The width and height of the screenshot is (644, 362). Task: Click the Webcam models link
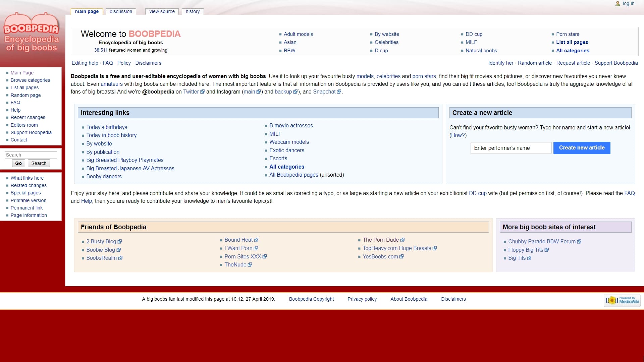(x=289, y=142)
